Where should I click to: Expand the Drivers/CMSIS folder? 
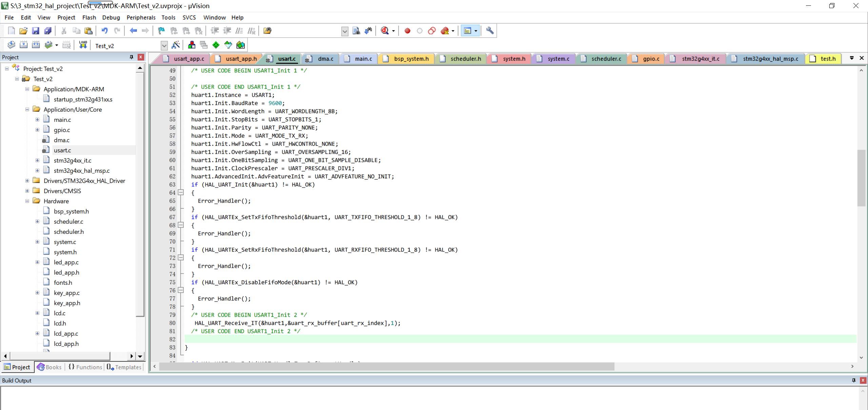(27, 191)
